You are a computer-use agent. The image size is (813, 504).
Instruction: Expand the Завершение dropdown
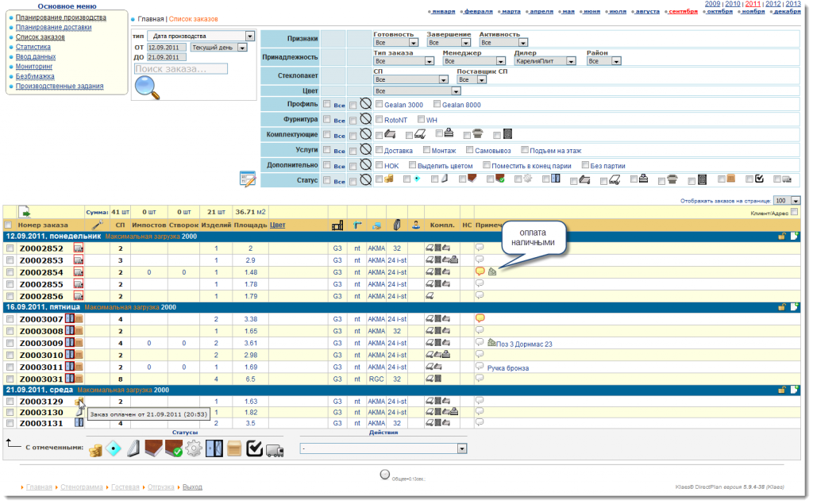pyautogui.click(x=449, y=43)
